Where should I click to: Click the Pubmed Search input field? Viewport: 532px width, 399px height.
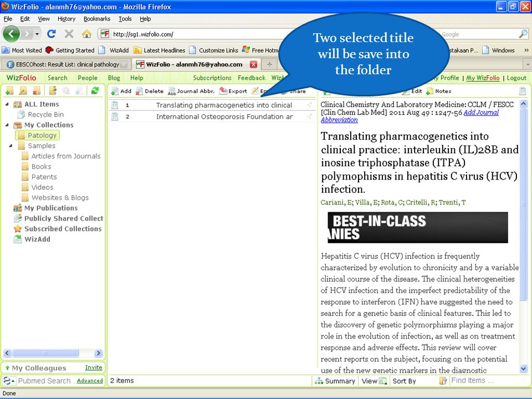pyautogui.click(x=46, y=381)
